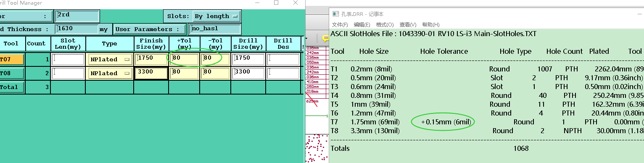Open Notepad 文件(F) menu
The width and height of the screenshot is (644, 163).
(340, 25)
